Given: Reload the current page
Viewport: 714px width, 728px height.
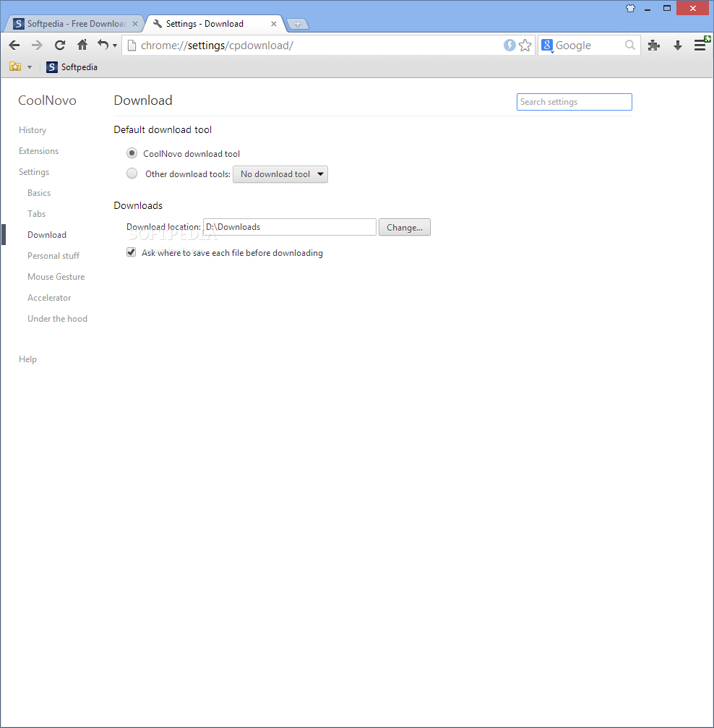Looking at the screenshot, I should pyautogui.click(x=60, y=45).
